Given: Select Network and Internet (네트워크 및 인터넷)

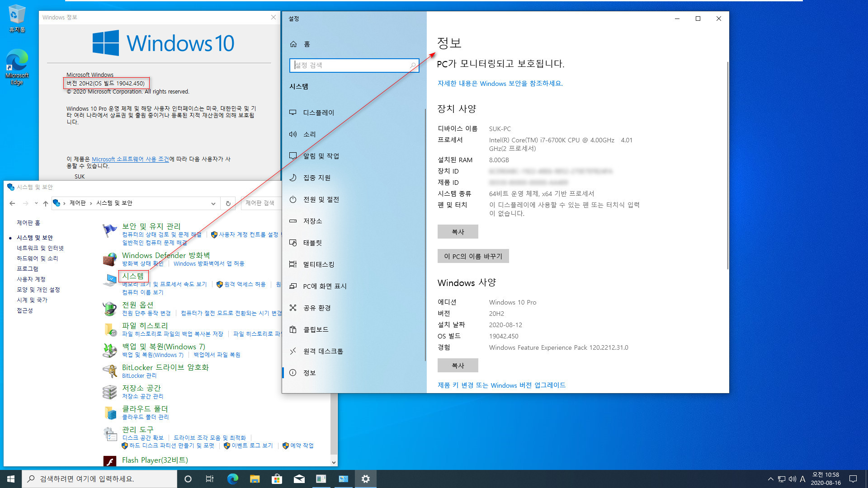Looking at the screenshot, I should [40, 248].
